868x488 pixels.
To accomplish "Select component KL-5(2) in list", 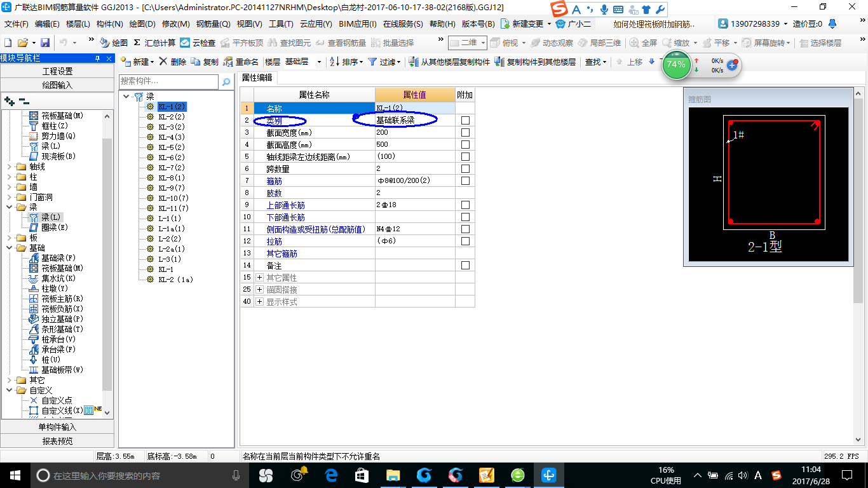I will click(x=171, y=147).
